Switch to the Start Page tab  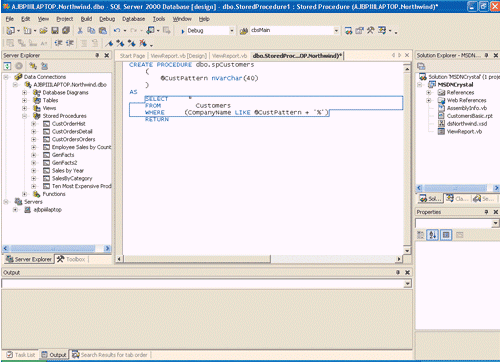click(132, 56)
